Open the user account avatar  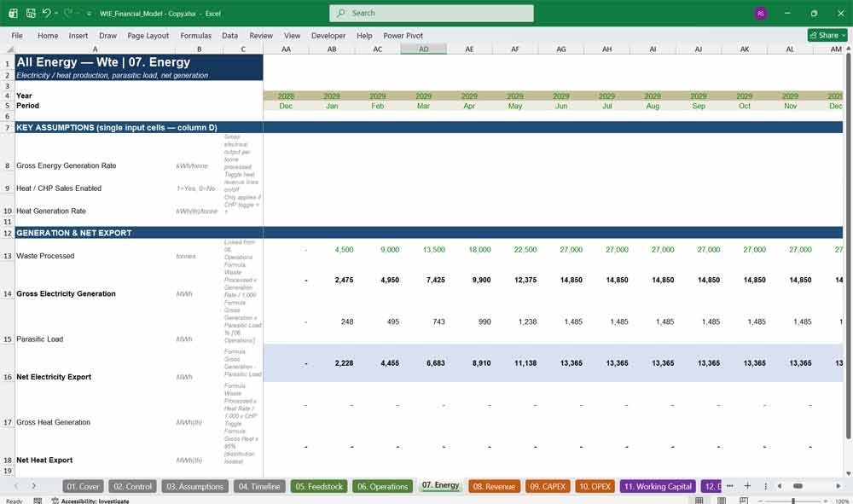coord(761,14)
